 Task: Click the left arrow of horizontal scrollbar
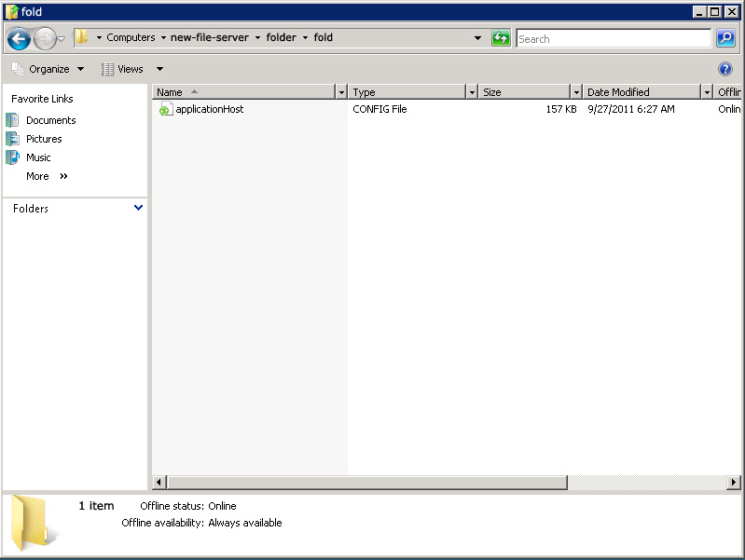(159, 482)
